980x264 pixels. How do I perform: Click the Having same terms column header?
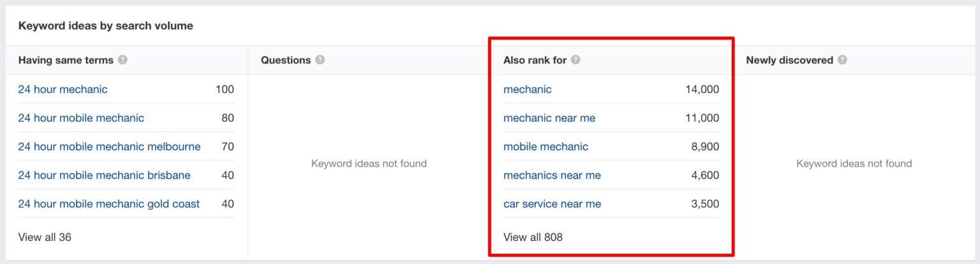click(66, 60)
